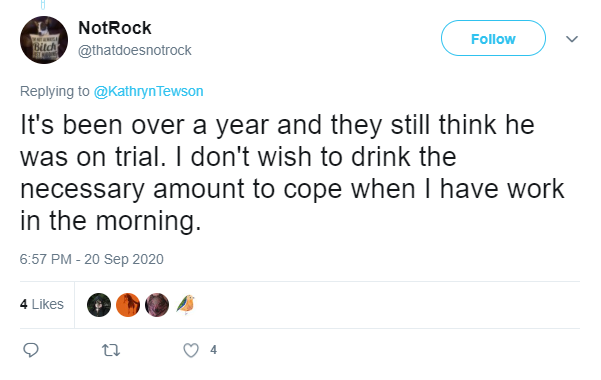Open the orange liker avatar
This screenshot has width=601, height=380.
[x=128, y=305]
